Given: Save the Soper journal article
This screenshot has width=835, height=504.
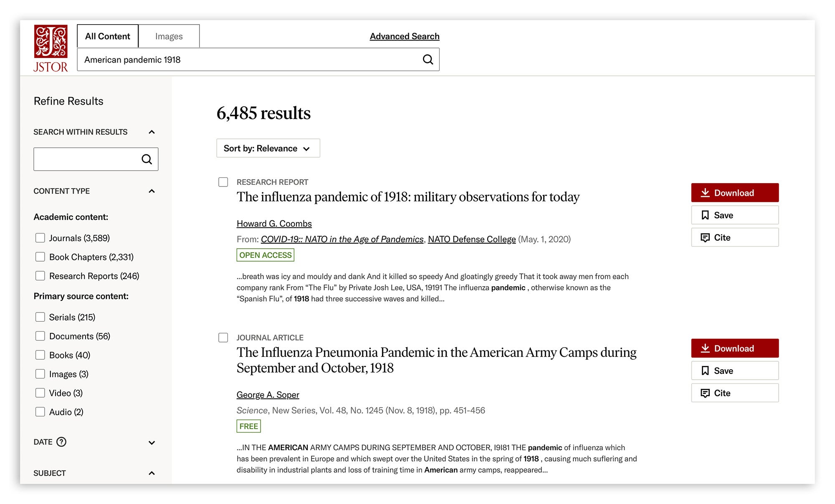Looking at the screenshot, I should 735,370.
